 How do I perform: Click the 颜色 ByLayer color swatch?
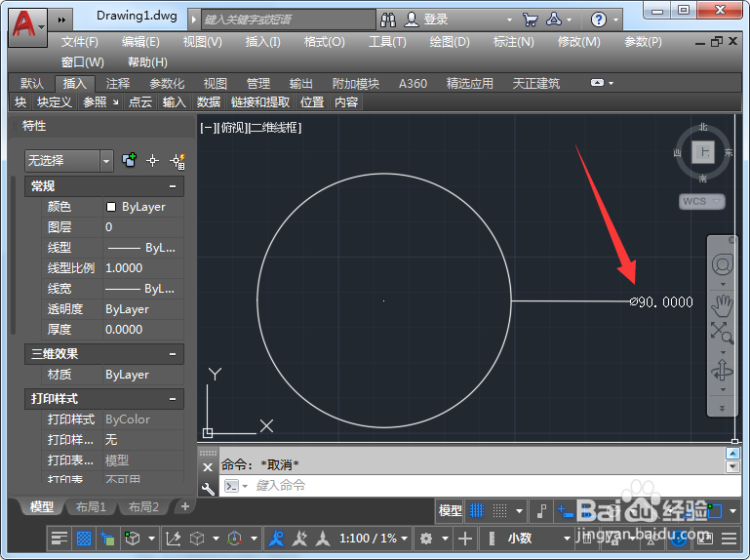click(x=111, y=207)
